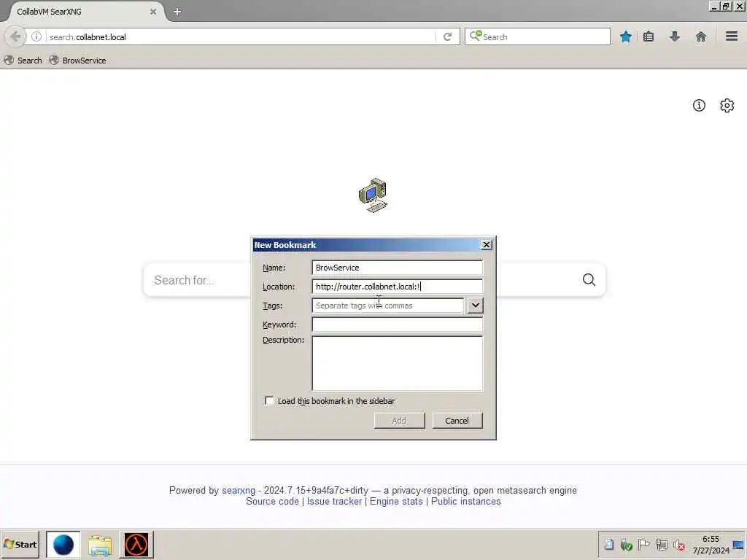Click the Keyword input field

click(397, 324)
